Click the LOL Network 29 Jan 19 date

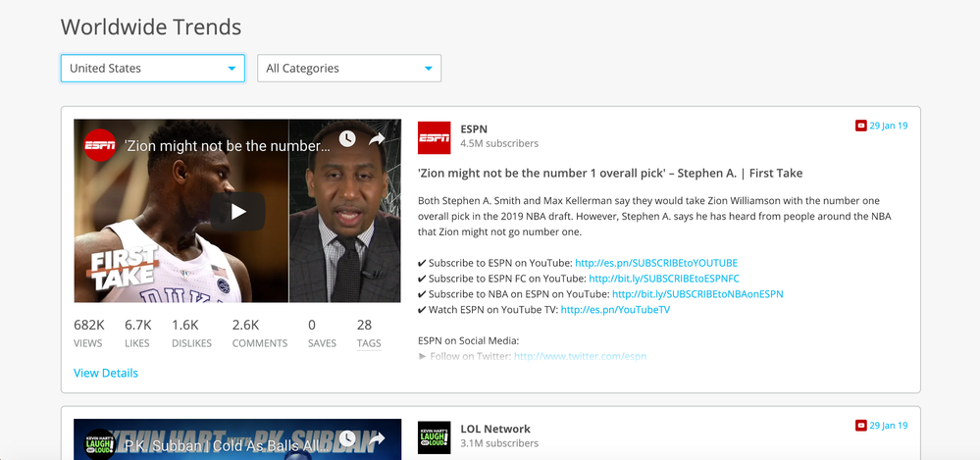click(x=889, y=426)
